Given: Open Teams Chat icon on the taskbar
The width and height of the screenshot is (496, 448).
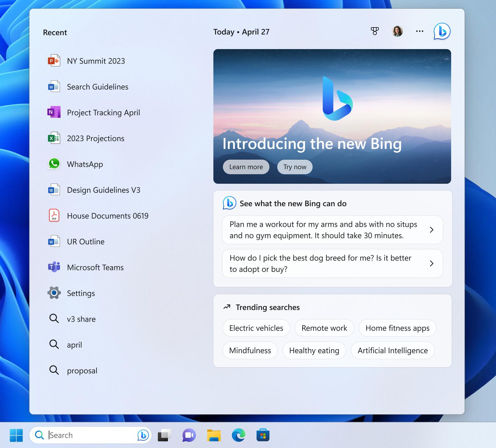Looking at the screenshot, I should coord(189,435).
